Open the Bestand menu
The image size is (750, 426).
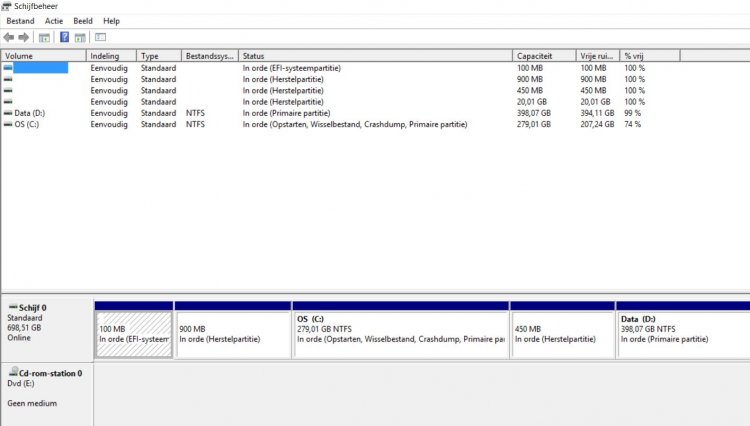click(20, 20)
